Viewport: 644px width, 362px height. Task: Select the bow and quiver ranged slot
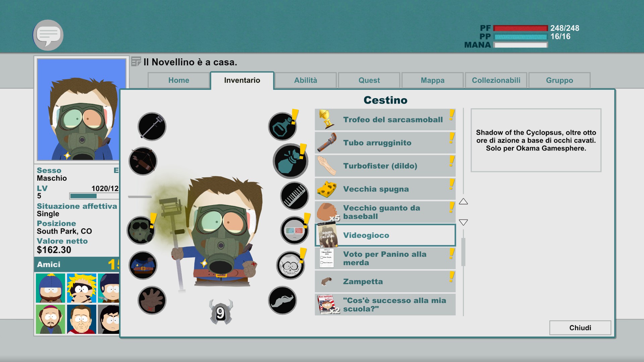(x=143, y=161)
